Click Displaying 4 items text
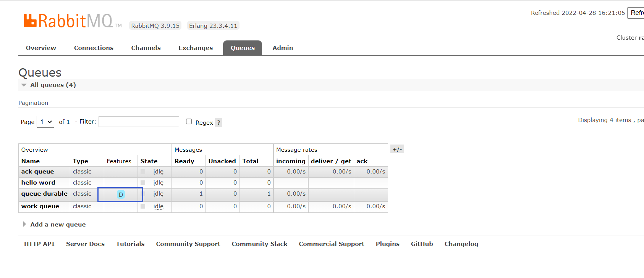This screenshot has height=278, width=644. [x=605, y=120]
